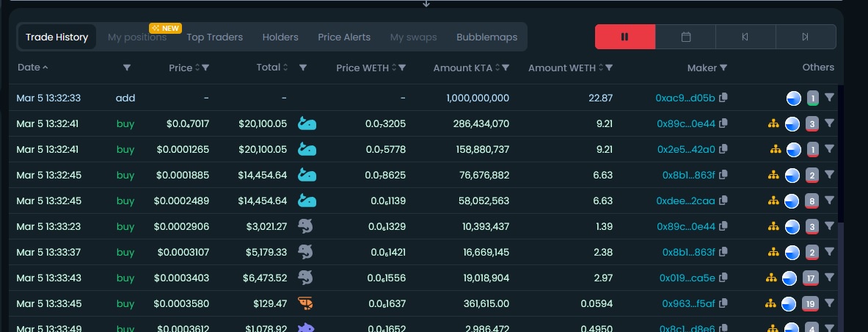Copy maker address 0x2e5...42a0
This screenshot has width=868, height=332.
[723, 149]
